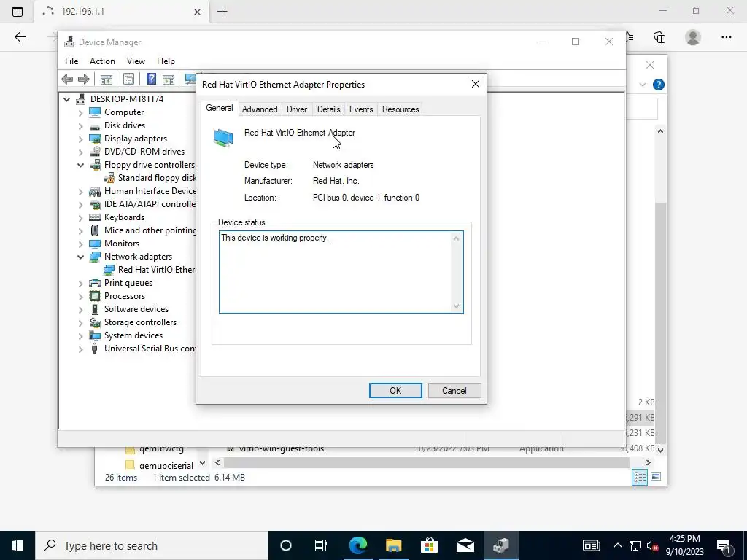Click the blue help icon in File Explorer
Screen dimensions: 747x560
coord(659,85)
